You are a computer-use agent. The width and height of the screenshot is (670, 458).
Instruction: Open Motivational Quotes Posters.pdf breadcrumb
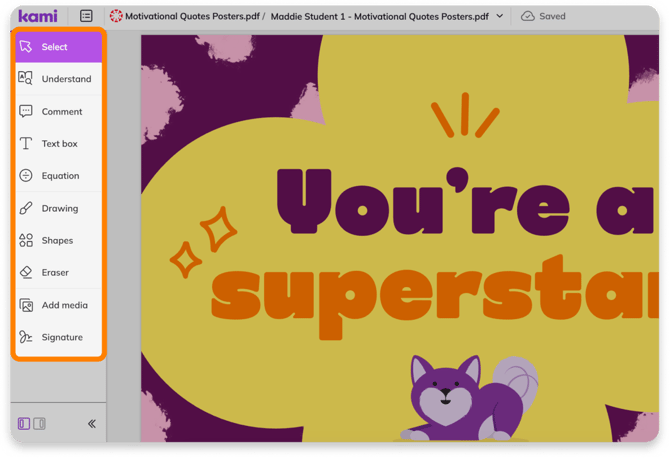pos(192,16)
